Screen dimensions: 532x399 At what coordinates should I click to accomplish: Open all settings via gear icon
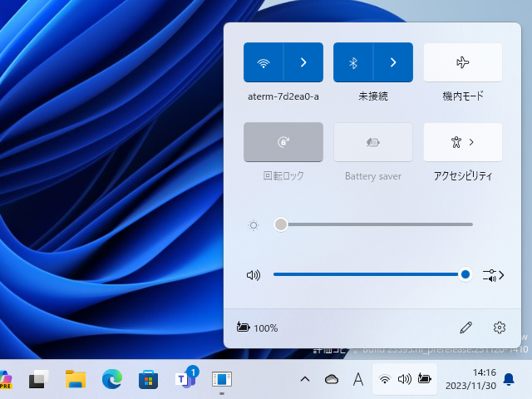click(499, 328)
